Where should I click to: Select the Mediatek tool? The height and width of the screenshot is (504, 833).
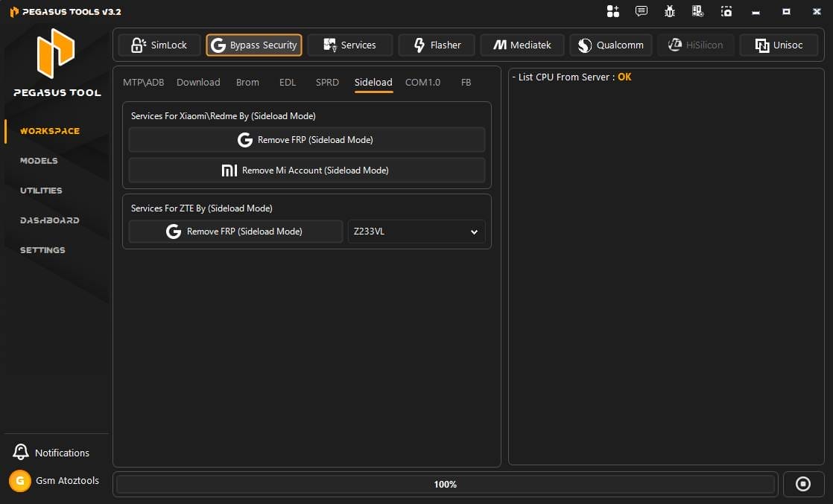point(522,45)
